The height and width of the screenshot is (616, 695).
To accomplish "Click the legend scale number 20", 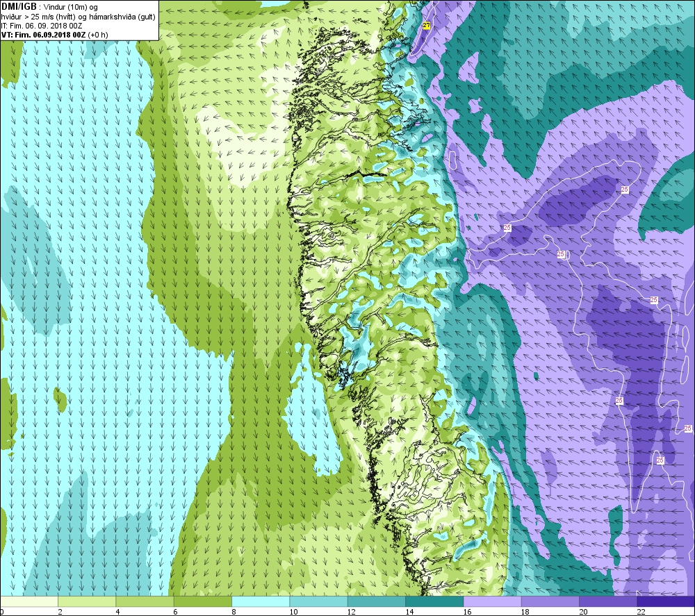I will (x=583, y=612).
